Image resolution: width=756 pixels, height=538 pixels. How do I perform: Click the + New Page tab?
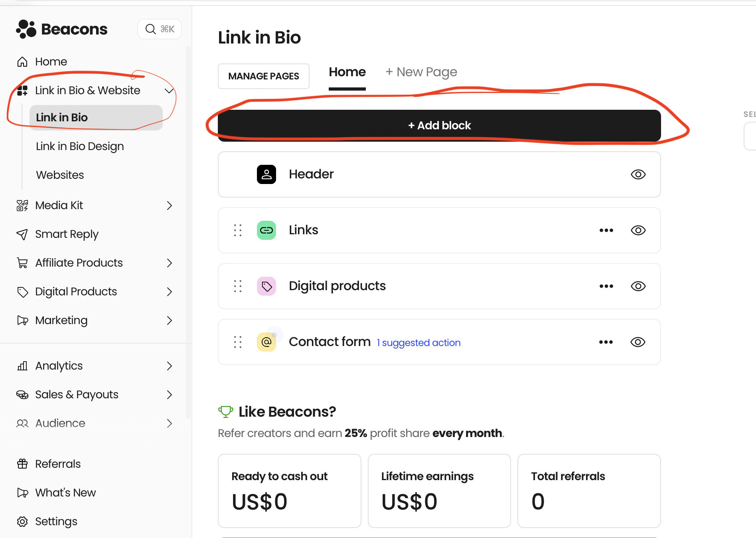pyautogui.click(x=421, y=72)
